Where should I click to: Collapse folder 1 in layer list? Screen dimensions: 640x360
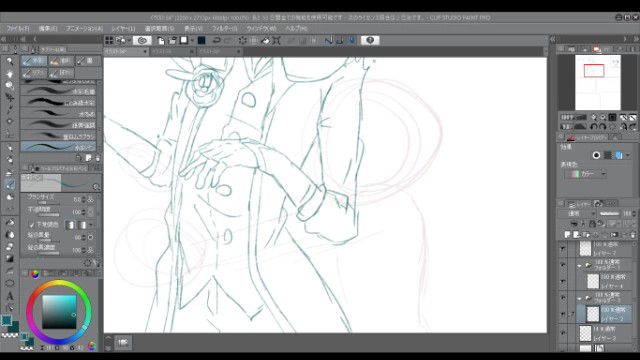579,266
